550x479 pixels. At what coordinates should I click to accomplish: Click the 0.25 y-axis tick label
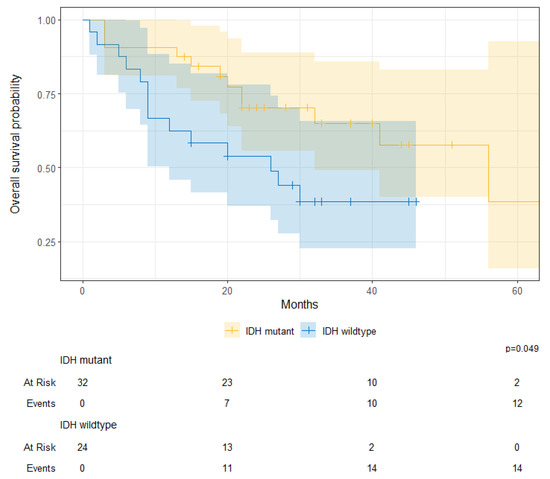point(47,242)
